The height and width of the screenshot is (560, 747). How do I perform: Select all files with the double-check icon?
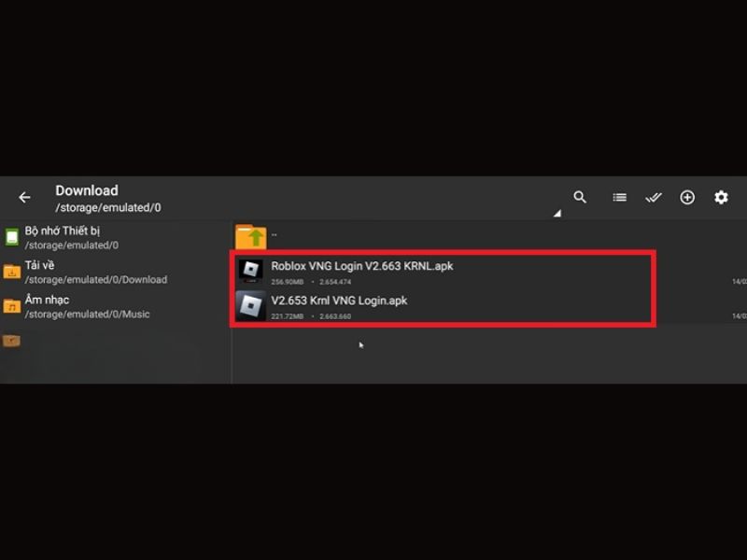pyautogui.click(x=654, y=197)
